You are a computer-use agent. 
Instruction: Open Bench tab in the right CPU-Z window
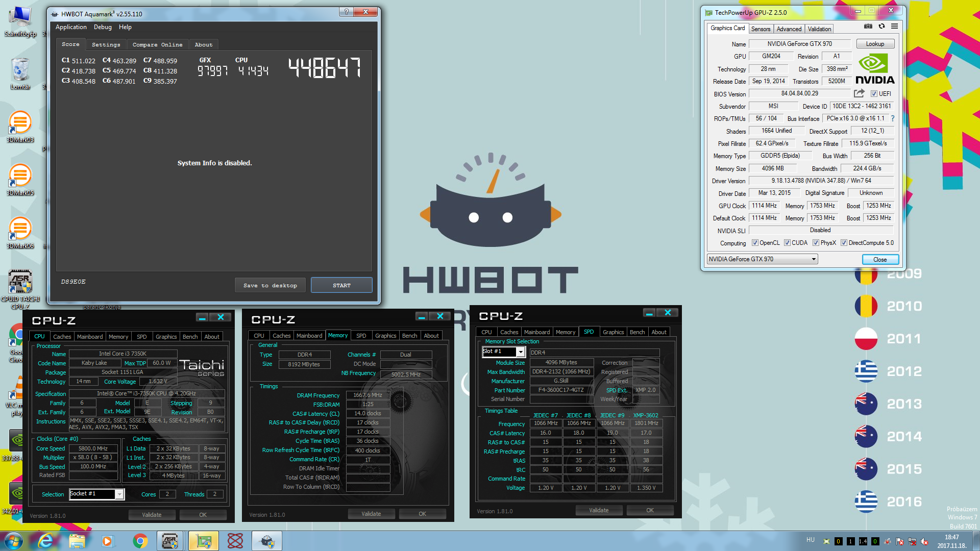(637, 332)
